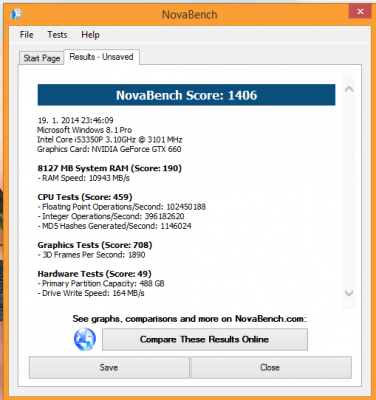The height and width of the screenshot is (400, 376).
Task: Click the results scrollbar track between arrows
Action: (x=349, y=191)
